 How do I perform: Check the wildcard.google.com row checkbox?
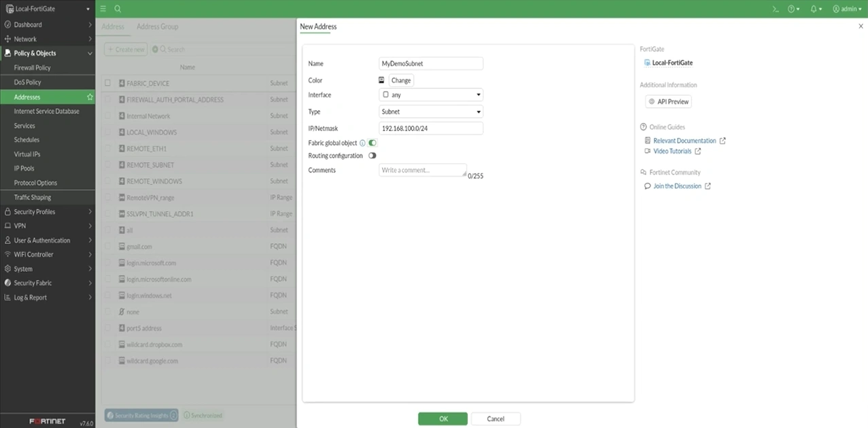107,361
